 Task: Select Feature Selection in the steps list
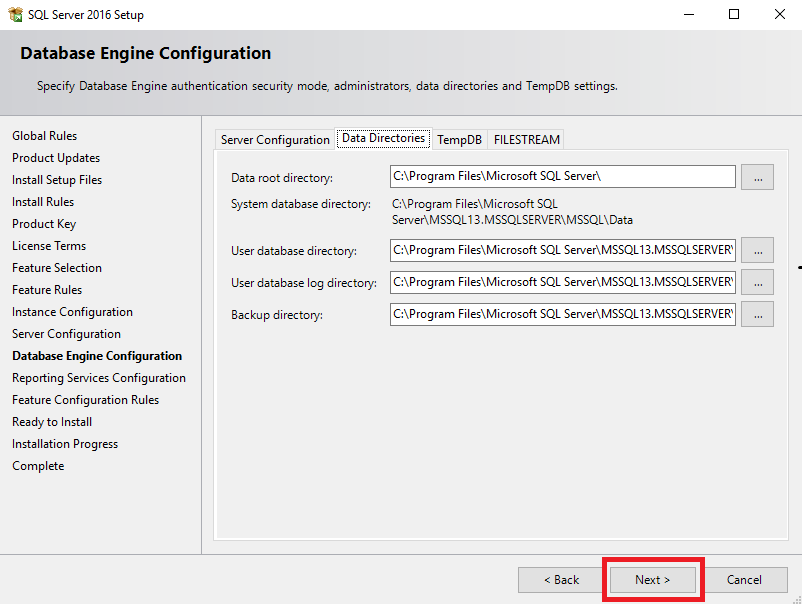tap(57, 267)
